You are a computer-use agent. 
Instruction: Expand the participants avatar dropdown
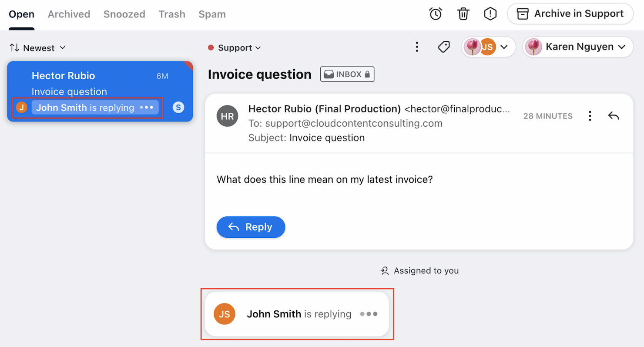pyautogui.click(x=488, y=47)
